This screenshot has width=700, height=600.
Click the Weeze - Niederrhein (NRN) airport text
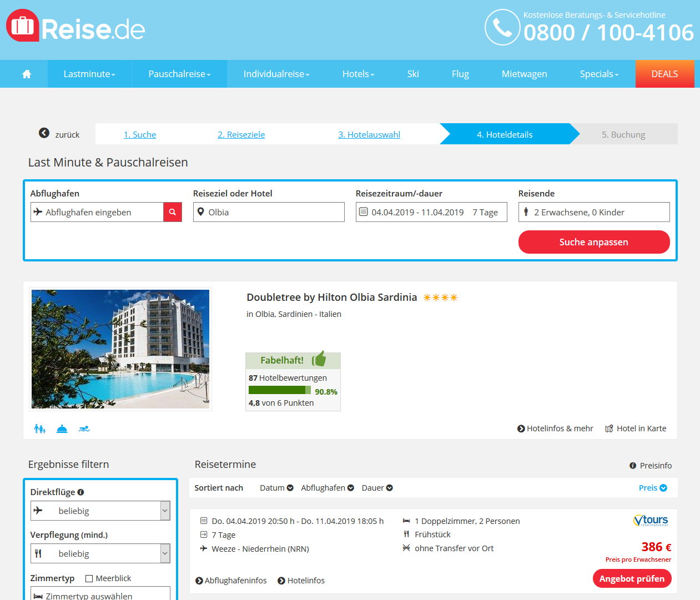tap(260, 549)
